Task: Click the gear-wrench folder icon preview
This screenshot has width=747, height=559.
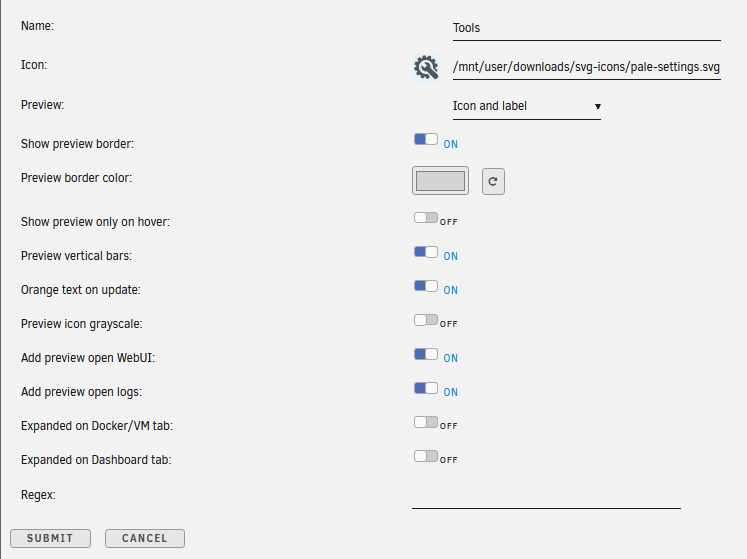Action: tap(426, 68)
